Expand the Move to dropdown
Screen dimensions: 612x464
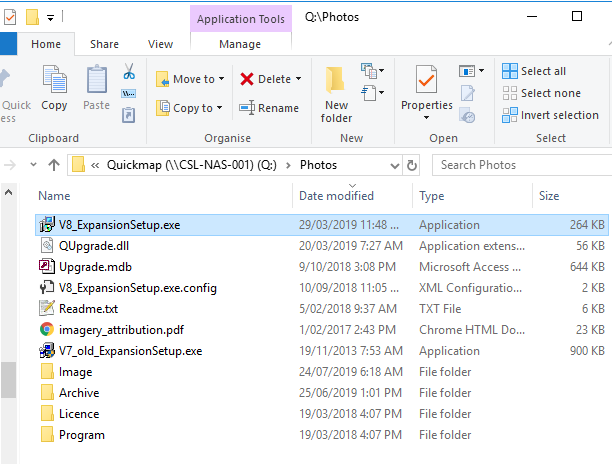(x=222, y=79)
